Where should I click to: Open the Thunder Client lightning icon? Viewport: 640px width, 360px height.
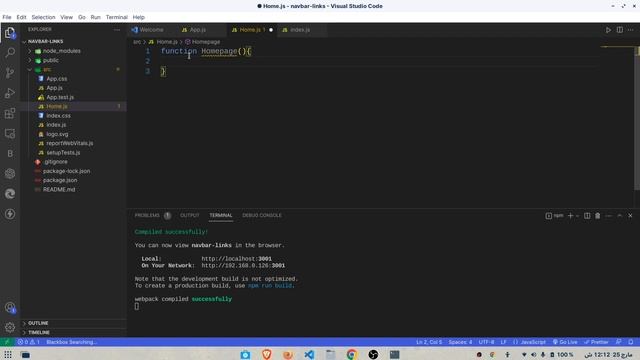pyautogui.click(x=10, y=214)
